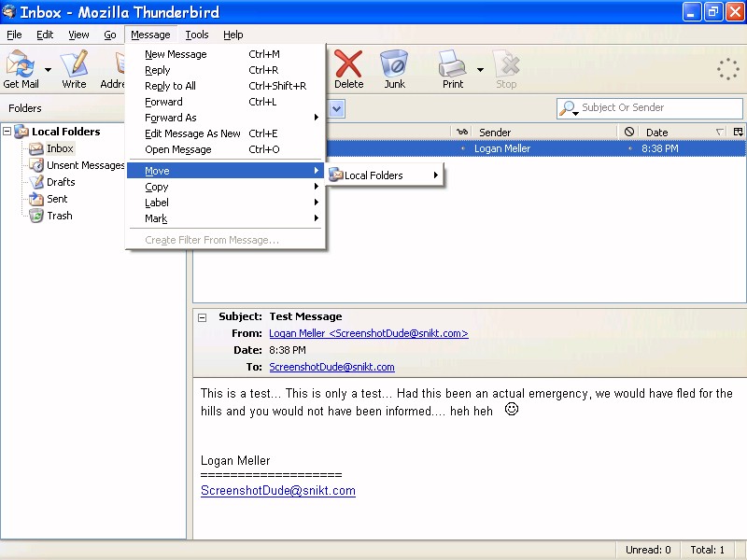Open the Get Mail dropdown arrow

coord(49,69)
